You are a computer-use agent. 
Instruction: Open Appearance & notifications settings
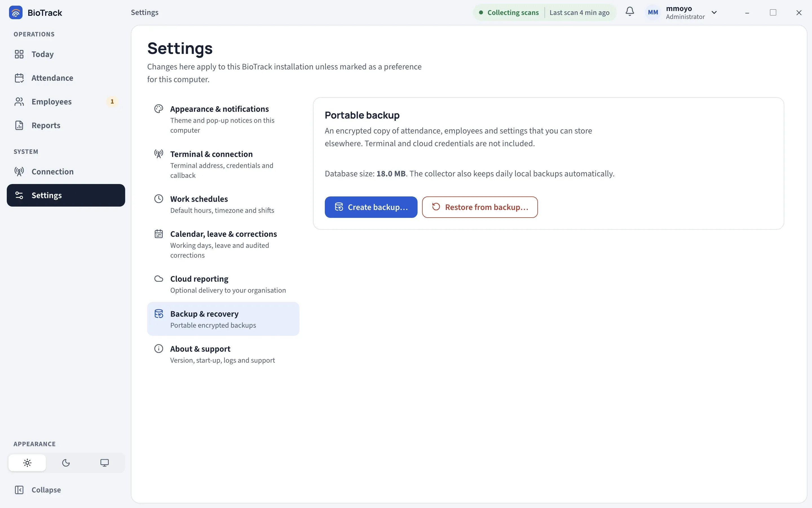[x=223, y=119]
